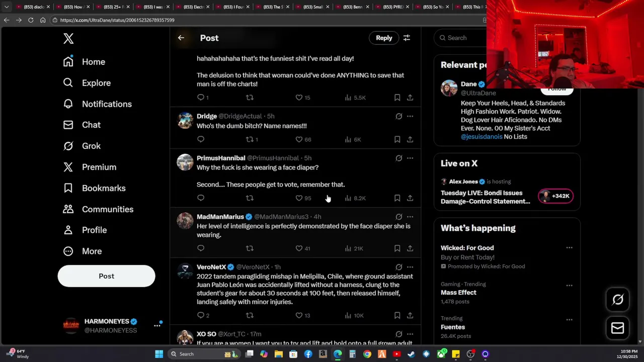Ask Grok about Dridge's post

[398, 116]
